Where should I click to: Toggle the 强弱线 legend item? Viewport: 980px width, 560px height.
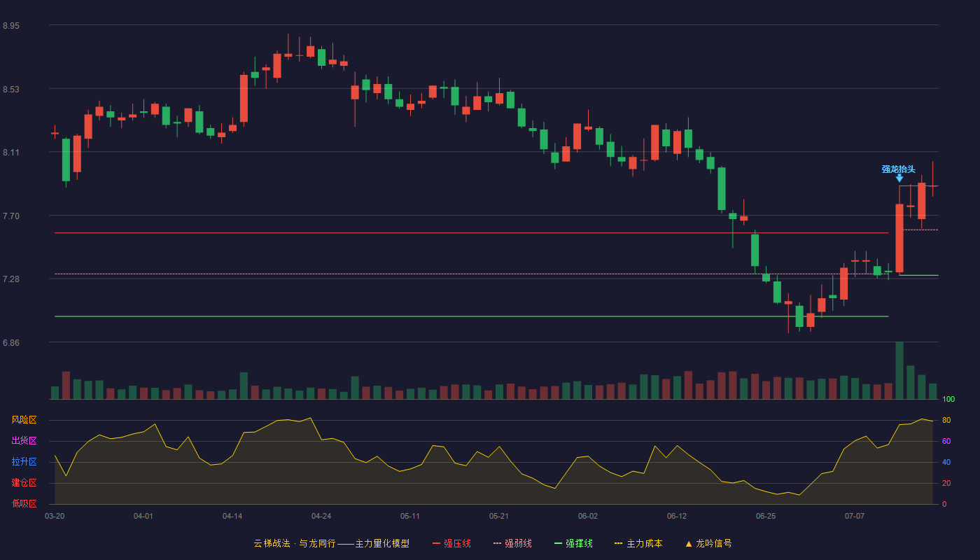pyautogui.click(x=512, y=543)
